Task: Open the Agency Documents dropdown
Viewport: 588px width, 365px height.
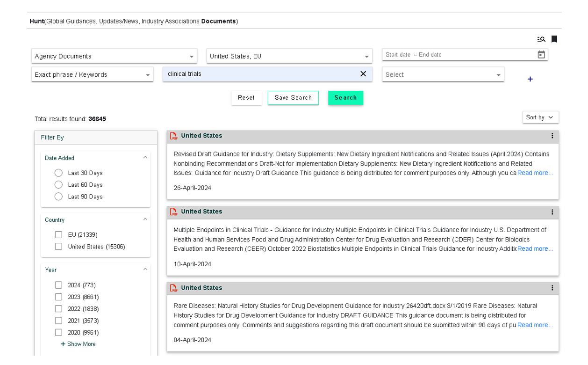Action: coord(114,56)
